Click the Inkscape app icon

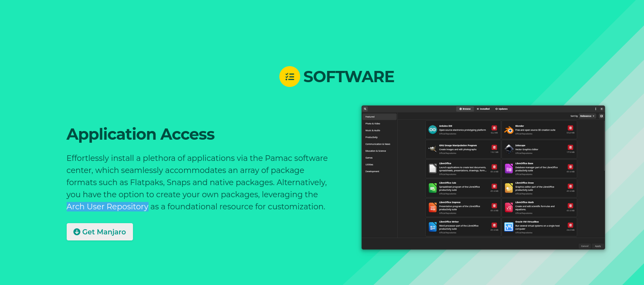(508, 149)
